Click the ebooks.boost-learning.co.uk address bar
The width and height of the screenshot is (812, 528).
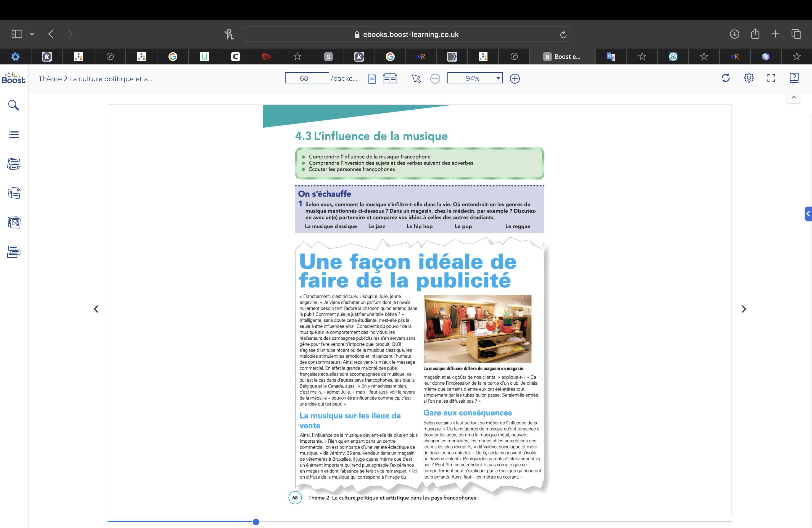406,35
